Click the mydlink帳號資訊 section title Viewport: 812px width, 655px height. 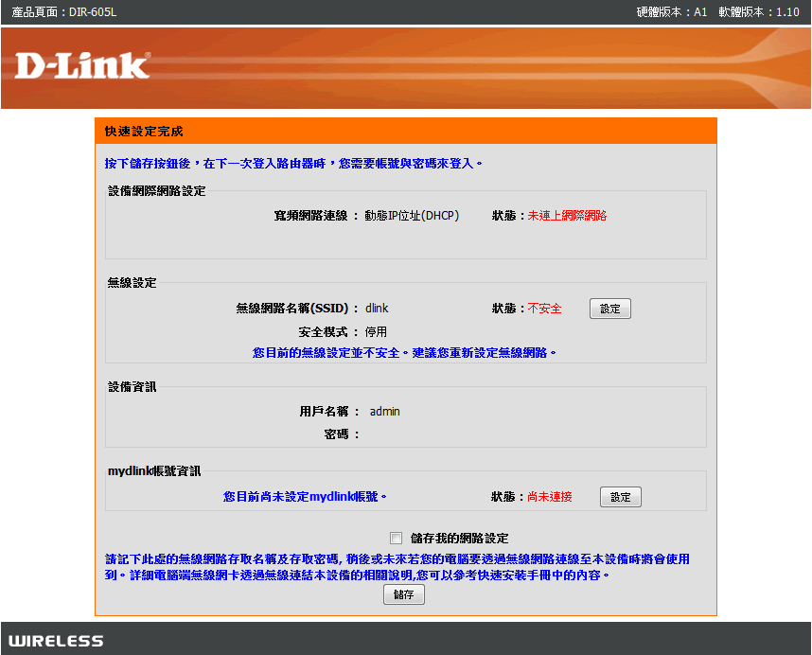click(x=154, y=471)
